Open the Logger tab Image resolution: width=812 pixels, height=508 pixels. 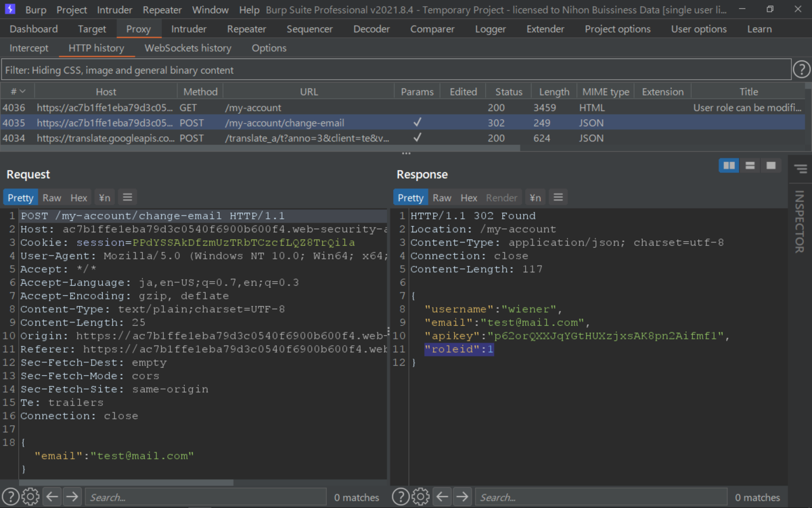point(491,29)
